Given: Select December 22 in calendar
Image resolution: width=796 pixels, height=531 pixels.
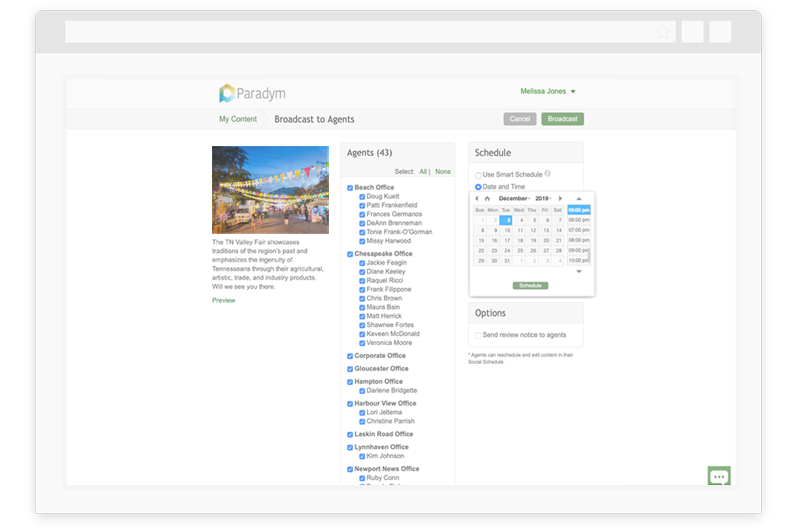Looking at the screenshot, I should click(480, 251).
